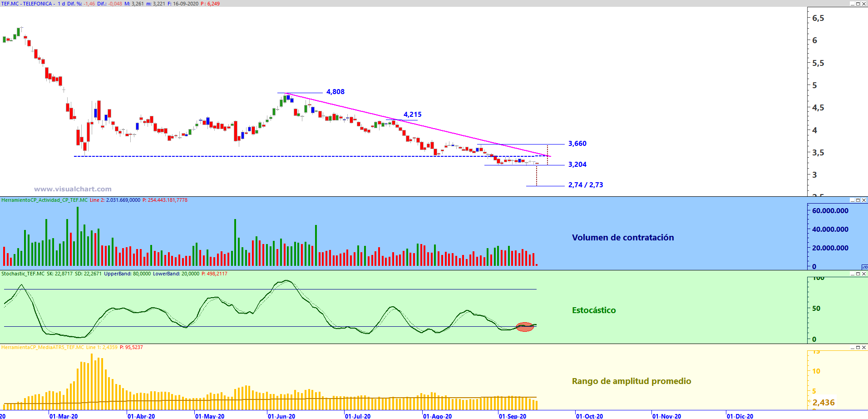The image size is (868, 419).
Task: Click the 01-Mar-20 date on time axis
Action: click(x=64, y=416)
